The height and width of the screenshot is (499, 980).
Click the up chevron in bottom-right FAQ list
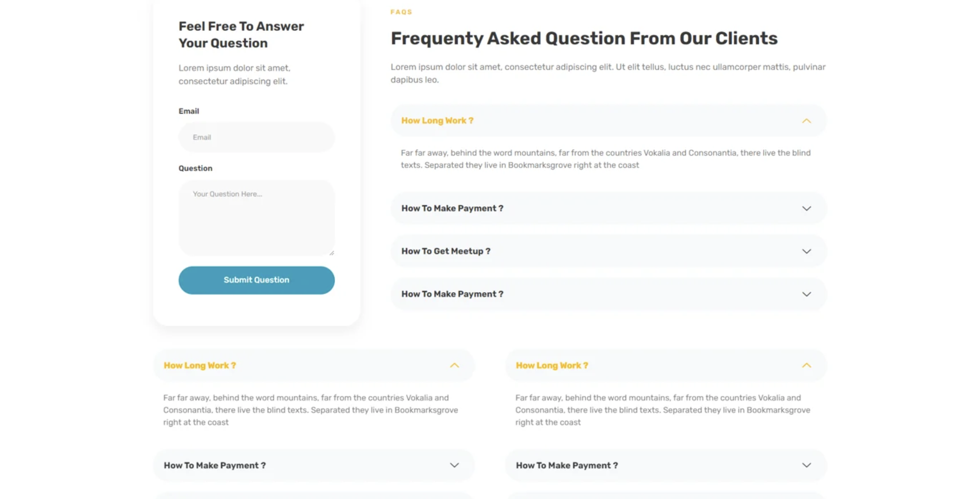point(806,366)
